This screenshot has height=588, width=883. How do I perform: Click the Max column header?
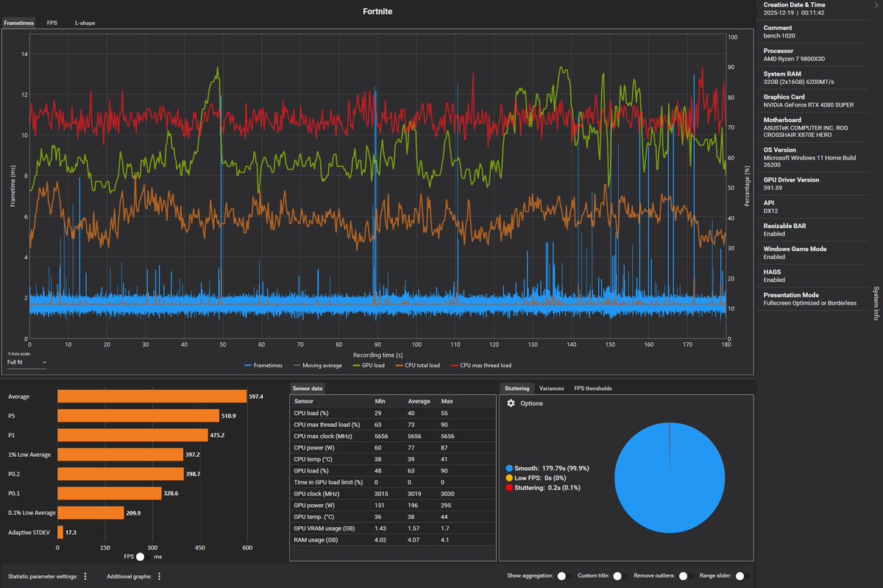point(447,401)
